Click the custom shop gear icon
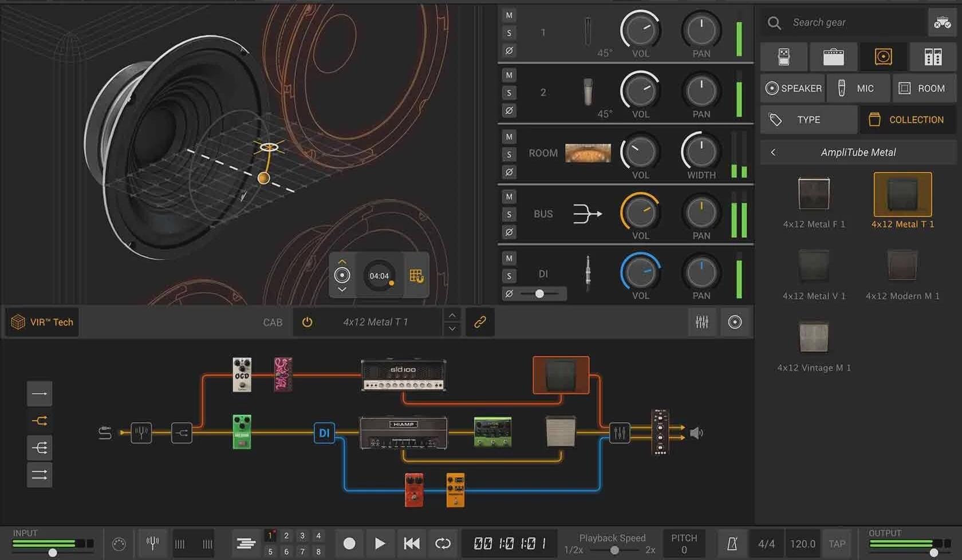This screenshot has height=560, width=962. click(x=942, y=23)
